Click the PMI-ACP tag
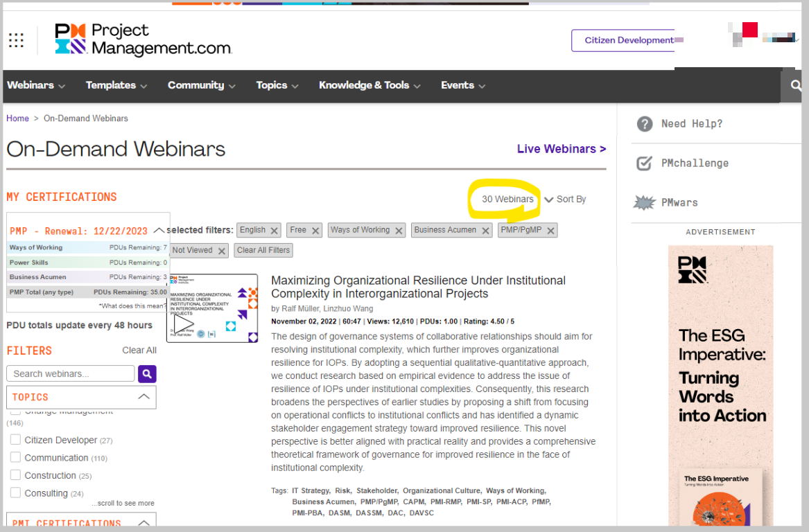This screenshot has width=809, height=532. point(512,502)
